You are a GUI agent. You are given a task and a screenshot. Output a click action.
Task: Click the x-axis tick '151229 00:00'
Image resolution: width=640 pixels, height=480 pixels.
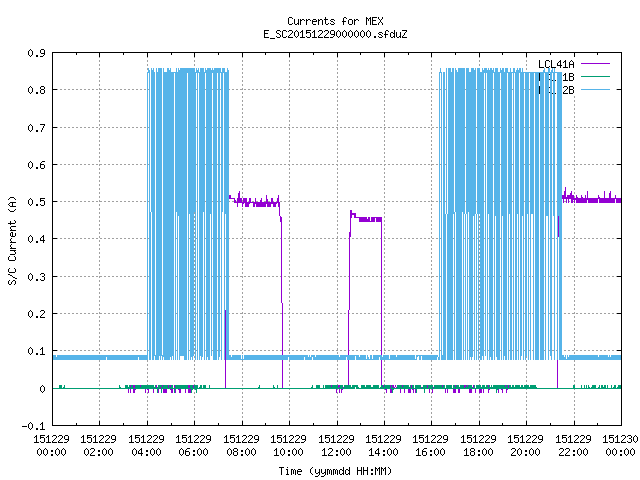(x=51, y=446)
